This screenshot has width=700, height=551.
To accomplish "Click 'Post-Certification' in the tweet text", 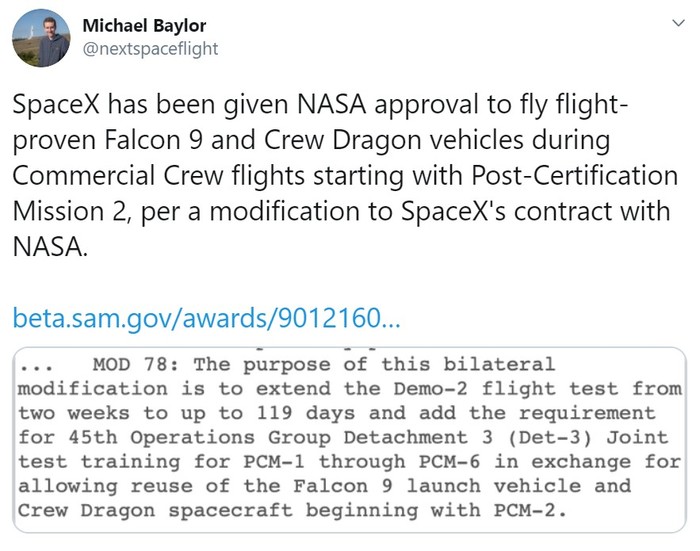I will 573,176.
